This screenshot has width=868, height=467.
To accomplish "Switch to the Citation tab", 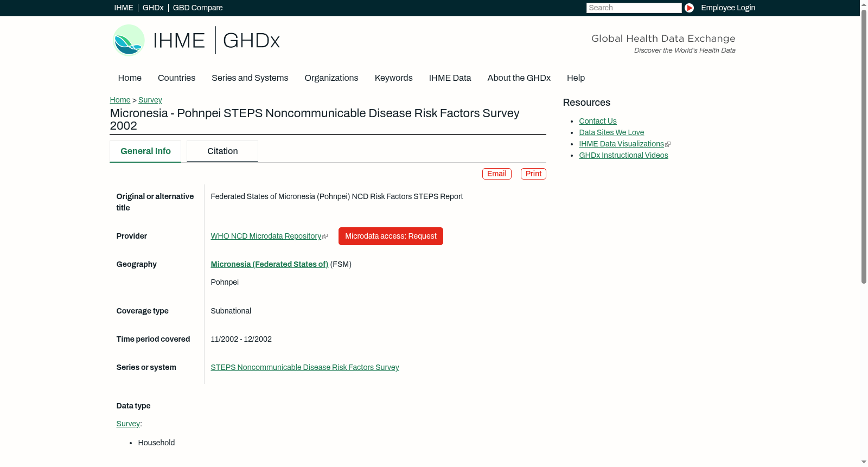I will (222, 151).
